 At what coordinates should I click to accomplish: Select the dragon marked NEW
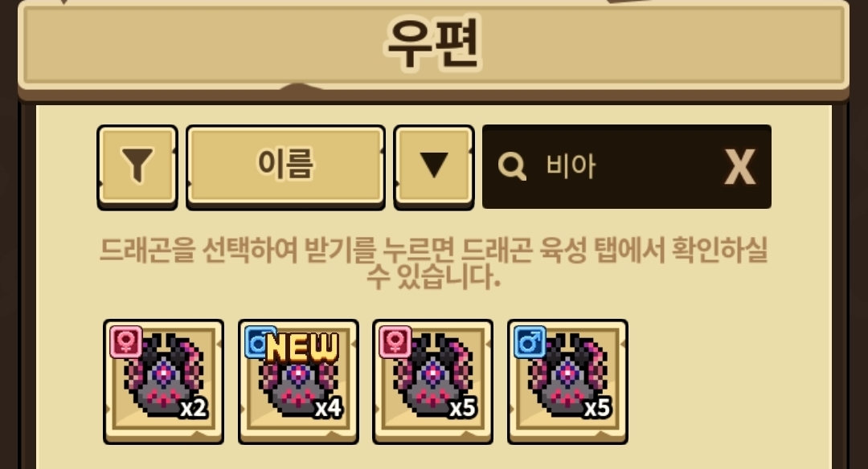click(298, 381)
